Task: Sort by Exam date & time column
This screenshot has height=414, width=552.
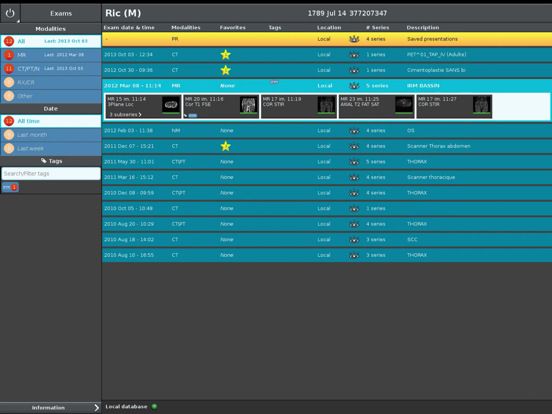Action: click(x=129, y=27)
